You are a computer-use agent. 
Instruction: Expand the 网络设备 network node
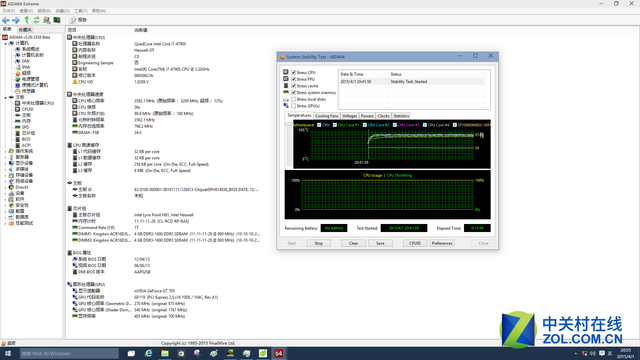5,181
